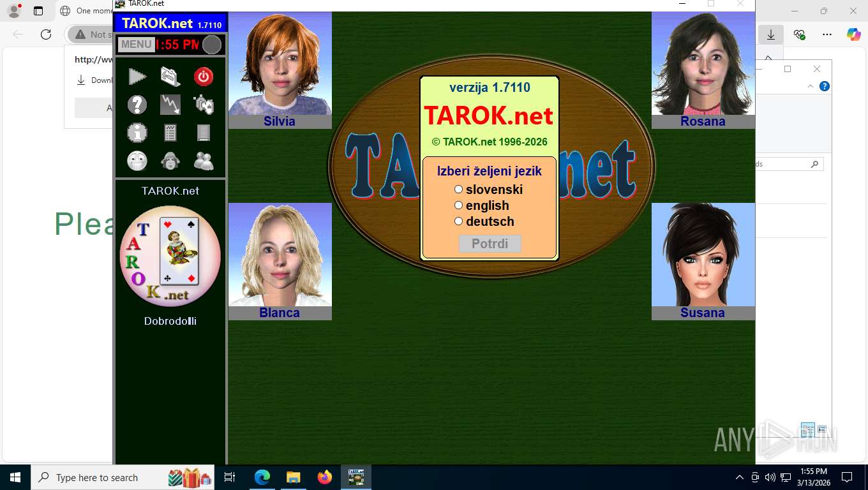Open File Explorer from the taskbar
This screenshot has width=868, height=490.
coord(293,477)
